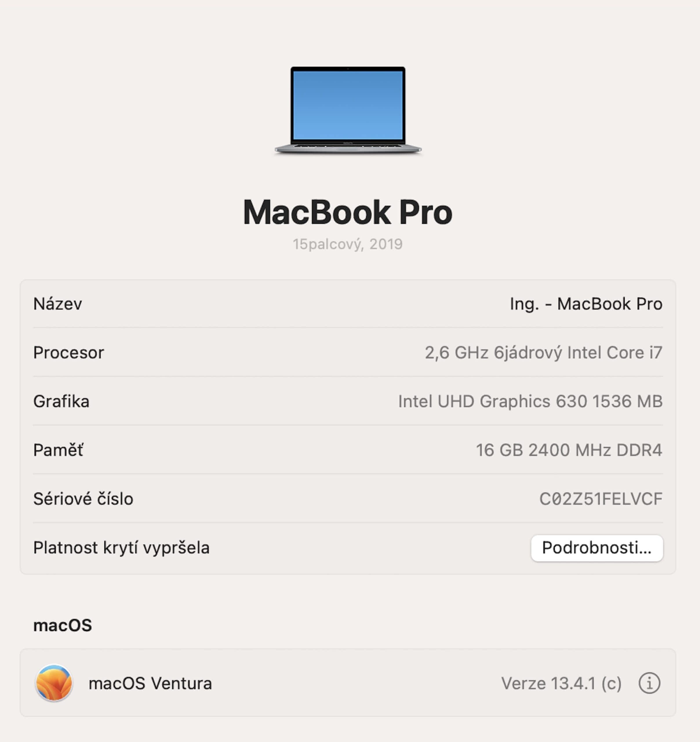Click the 15palcový, 2019 subtitle
The width and height of the screenshot is (700, 742).
point(348,244)
